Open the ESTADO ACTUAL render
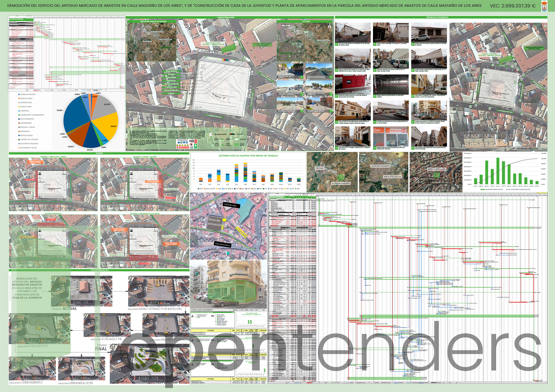This screenshot has height=392, width=555. click(x=81, y=291)
